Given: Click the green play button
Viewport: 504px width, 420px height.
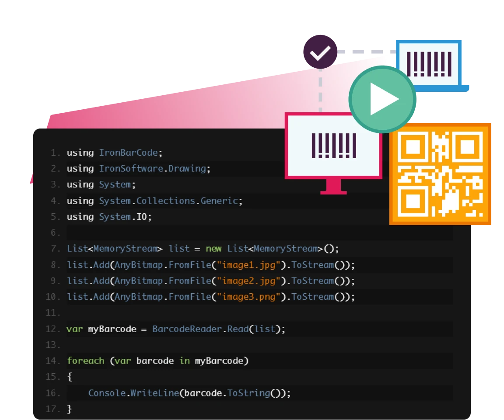Looking at the screenshot, I should point(382,99).
